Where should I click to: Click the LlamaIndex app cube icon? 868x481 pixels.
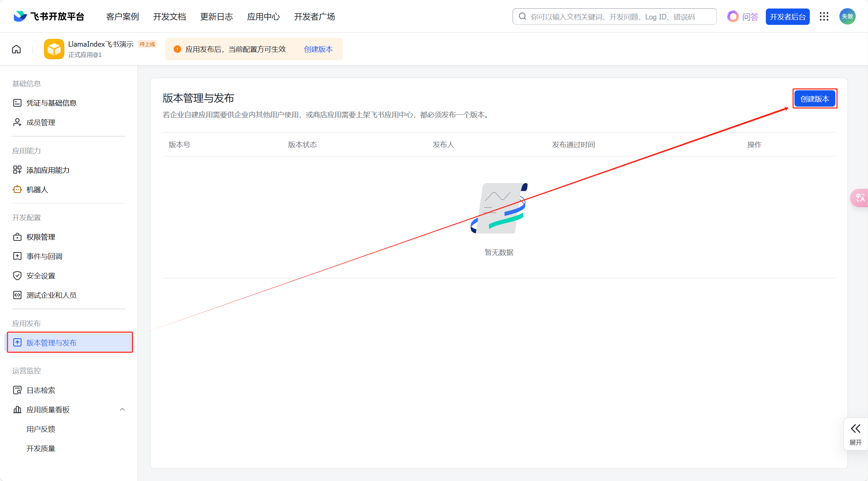tap(54, 49)
